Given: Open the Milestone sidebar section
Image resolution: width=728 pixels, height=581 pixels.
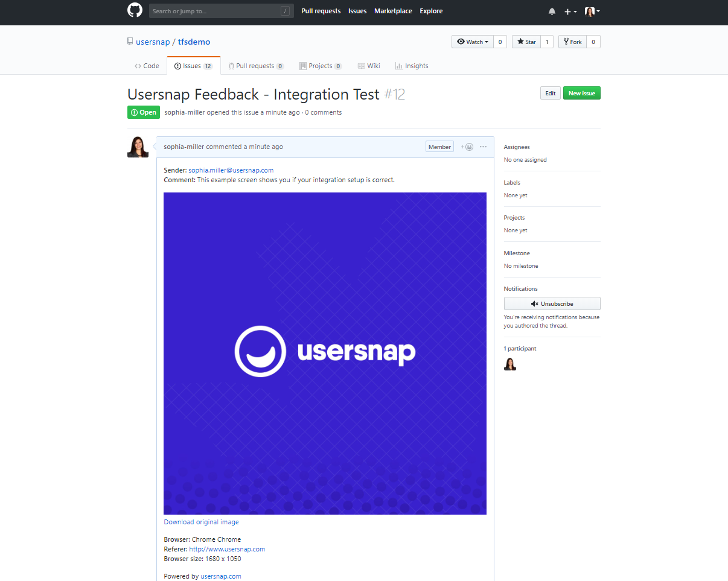Looking at the screenshot, I should click(517, 253).
